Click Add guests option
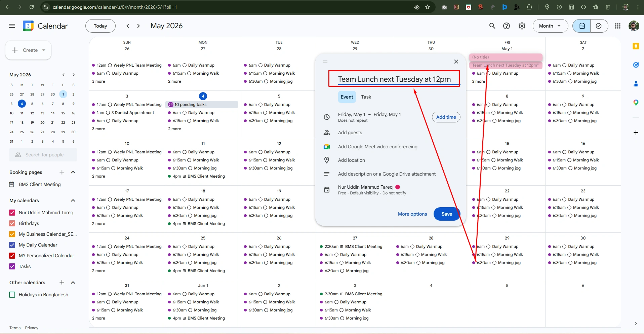Image resolution: width=644 pixels, height=334 pixels. click(350, 133)
